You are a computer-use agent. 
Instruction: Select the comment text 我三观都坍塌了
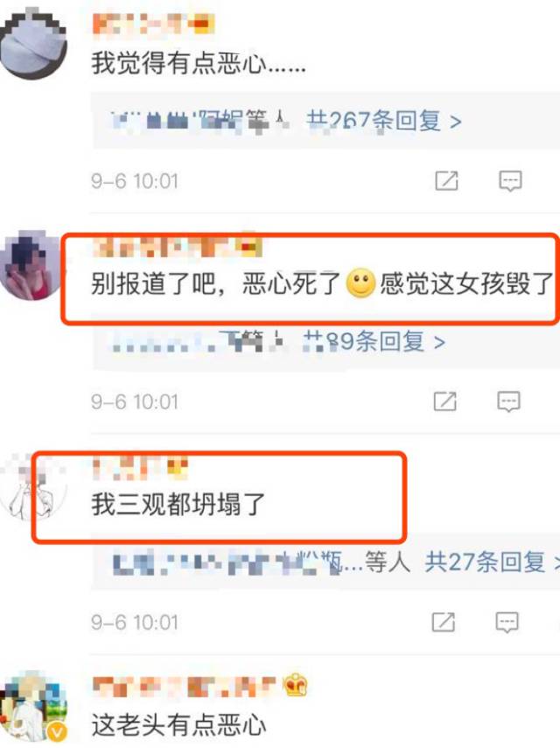[178, 504]
